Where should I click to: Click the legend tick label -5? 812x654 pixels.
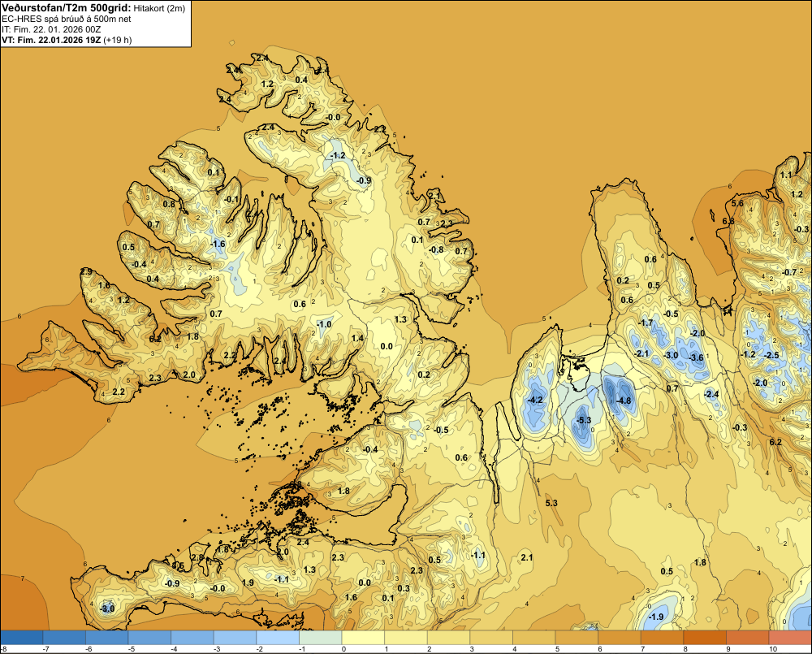(x=132, y=649)
